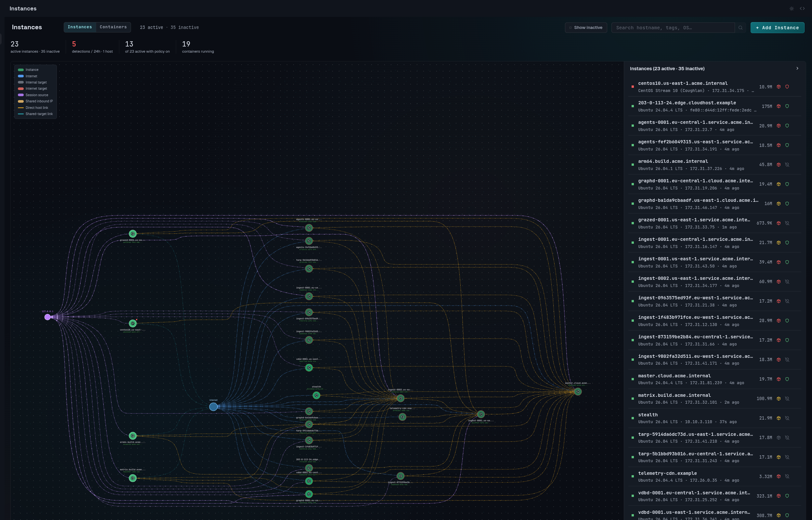Click yellow cube icon on matrix.build.acme.internal row
Screen dimensions: 812x520
click(779, 399)
